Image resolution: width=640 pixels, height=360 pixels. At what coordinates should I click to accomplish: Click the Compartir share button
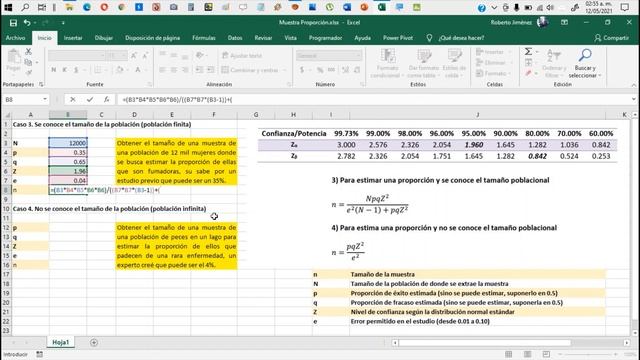[612, 38]
